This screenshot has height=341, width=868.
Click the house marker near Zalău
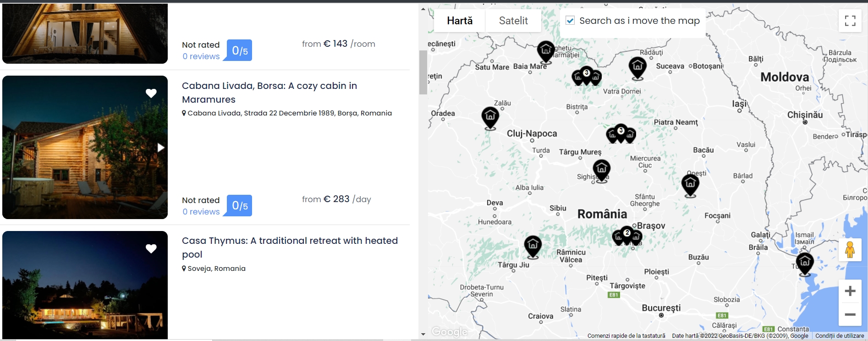[x=490, y=117]
